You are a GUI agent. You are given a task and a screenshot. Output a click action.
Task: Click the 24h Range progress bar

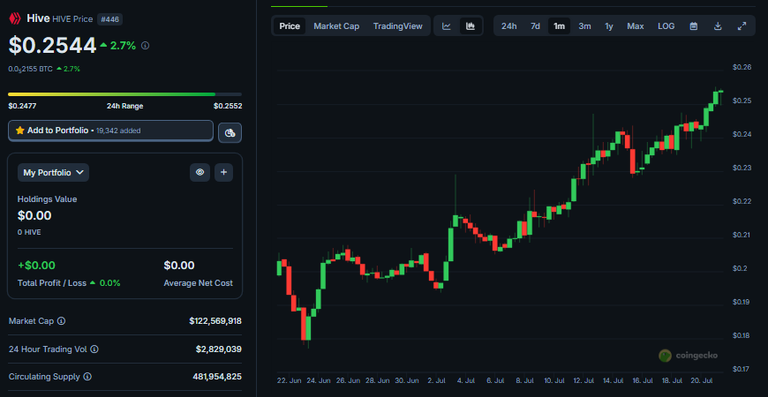click(x=125, y=94)
